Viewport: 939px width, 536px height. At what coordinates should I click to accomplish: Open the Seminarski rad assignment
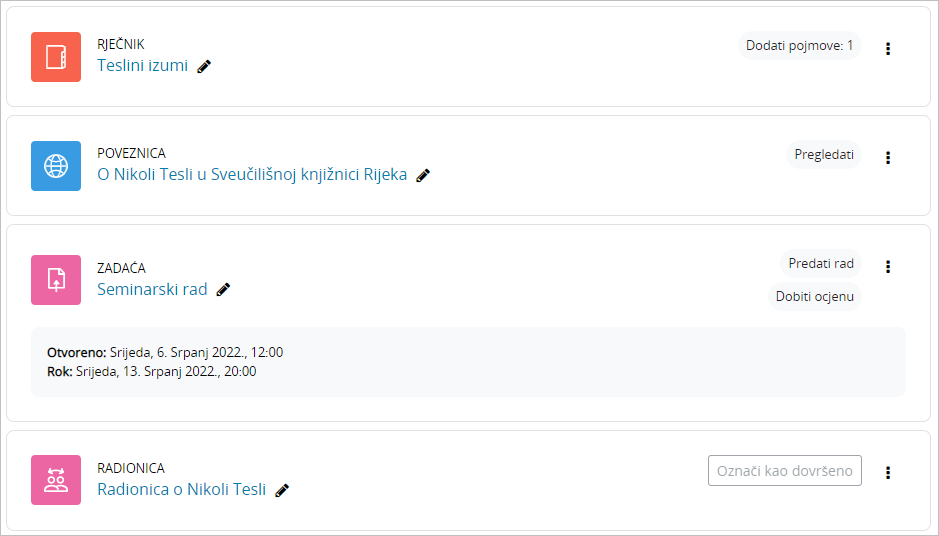coord(152,289)
